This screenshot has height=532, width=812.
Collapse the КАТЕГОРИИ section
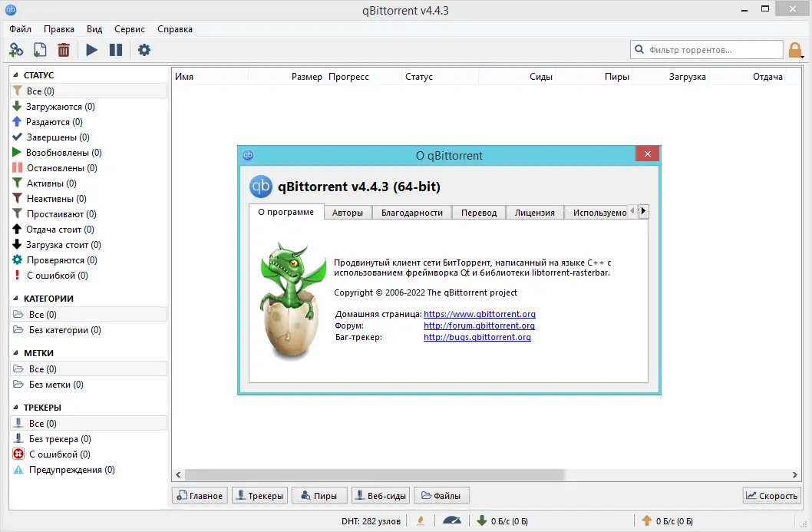tap(15, 299)
